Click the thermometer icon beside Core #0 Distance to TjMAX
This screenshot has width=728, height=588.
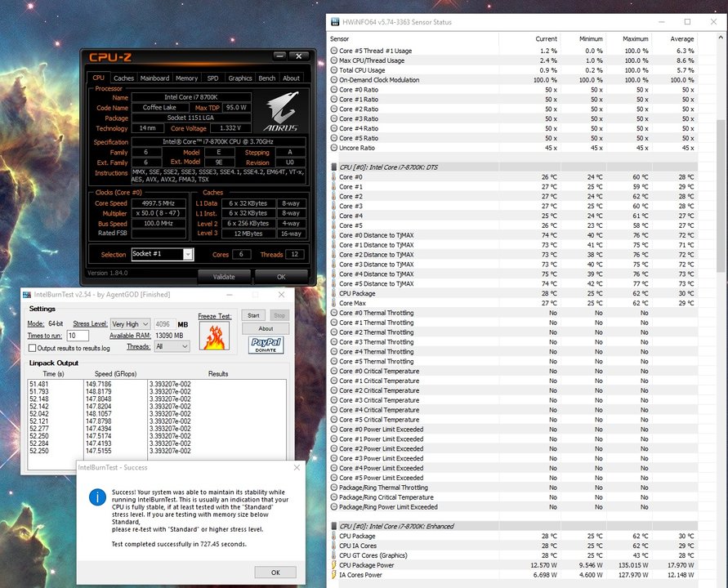tap(334, 235)
